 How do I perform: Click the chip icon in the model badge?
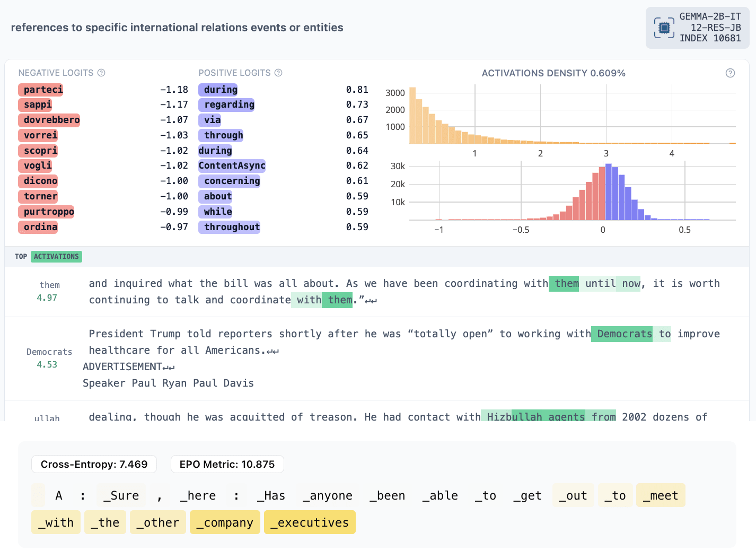(664, 28)
